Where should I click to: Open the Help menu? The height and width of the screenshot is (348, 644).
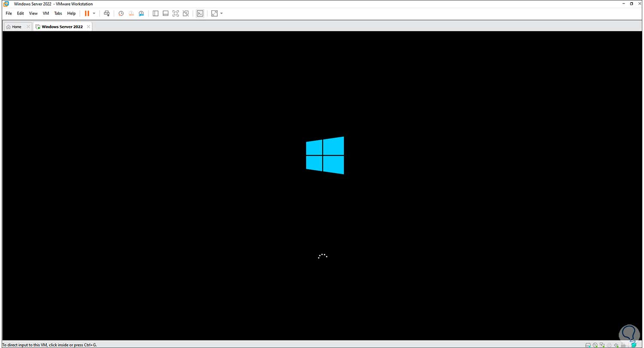71,13
